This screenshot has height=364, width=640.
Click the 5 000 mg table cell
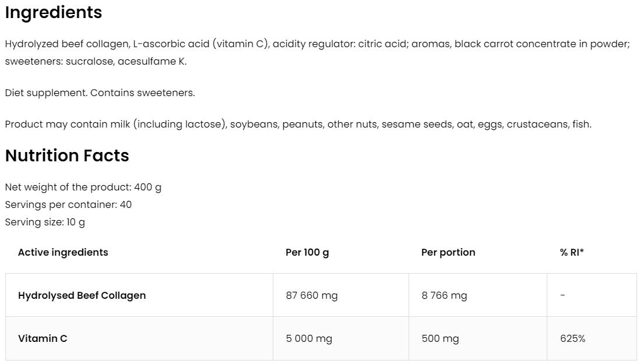pos(309,338)
